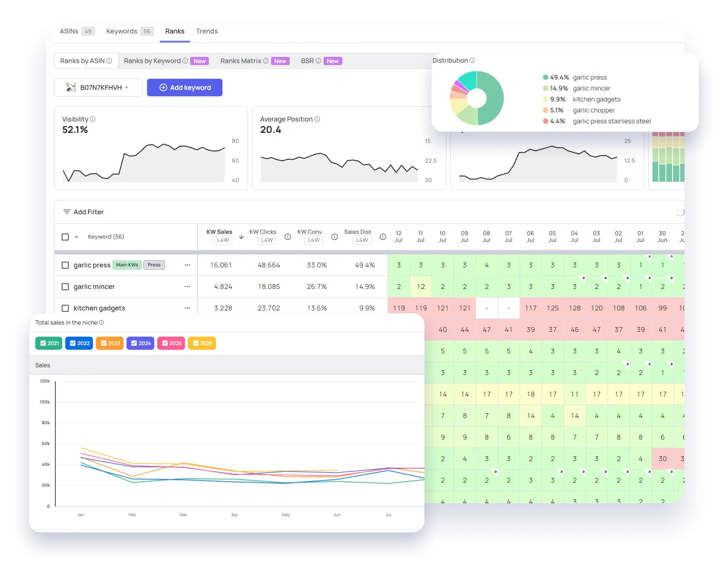Select the BSR sub-tab

click(x=321, y=61)
